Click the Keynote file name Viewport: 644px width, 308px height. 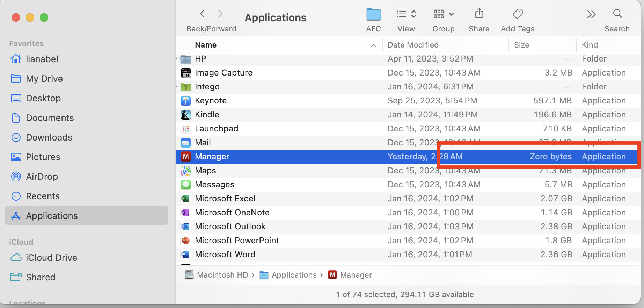pos(211,101)
